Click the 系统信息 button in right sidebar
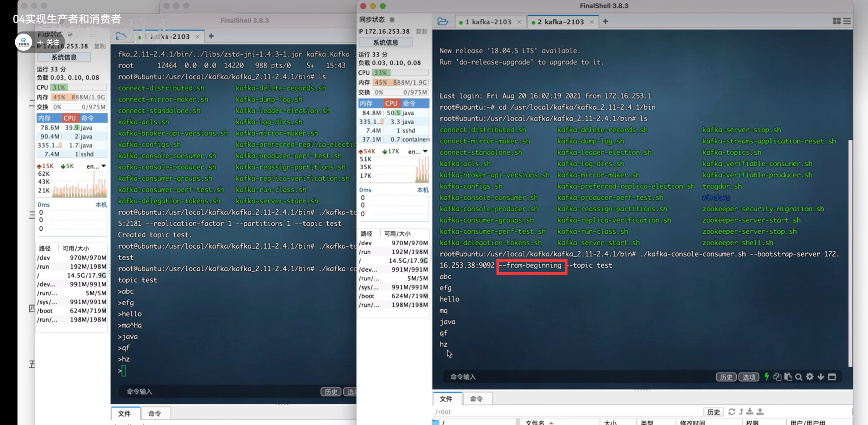The height and width of the screenshot is (425, 868). (x=385, y=42)
